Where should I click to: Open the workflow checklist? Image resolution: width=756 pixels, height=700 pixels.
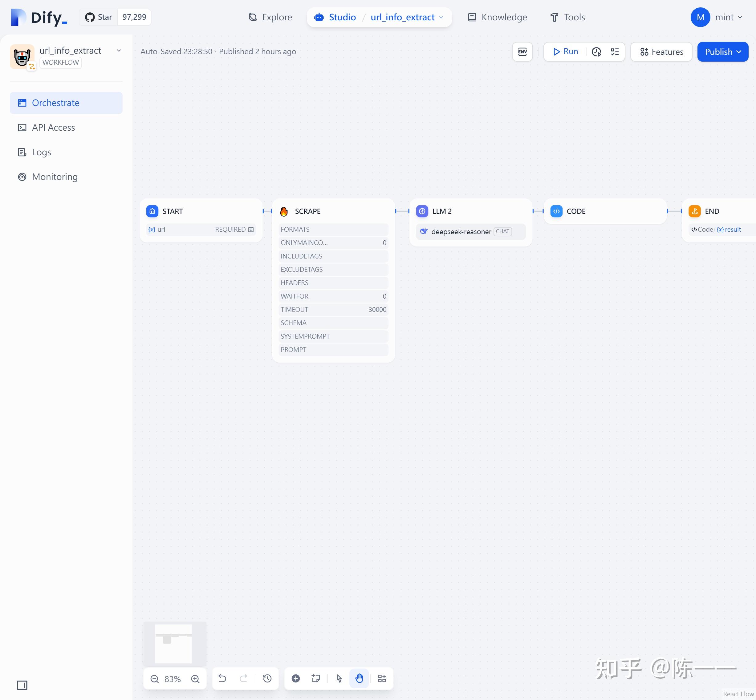615,52
